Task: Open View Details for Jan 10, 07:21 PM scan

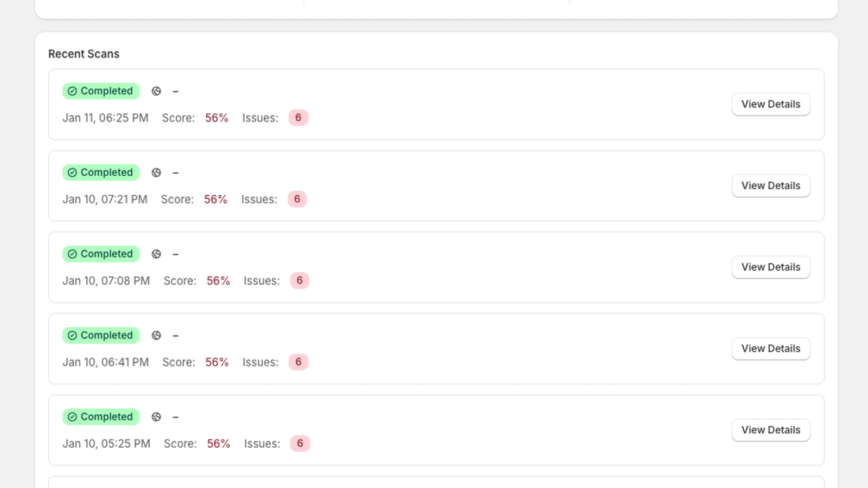Action: (770, 185)
